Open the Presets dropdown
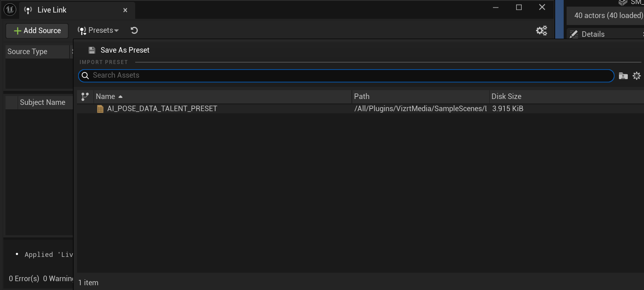644x290 pixels. pyautogui.click(x=98, y=31)
